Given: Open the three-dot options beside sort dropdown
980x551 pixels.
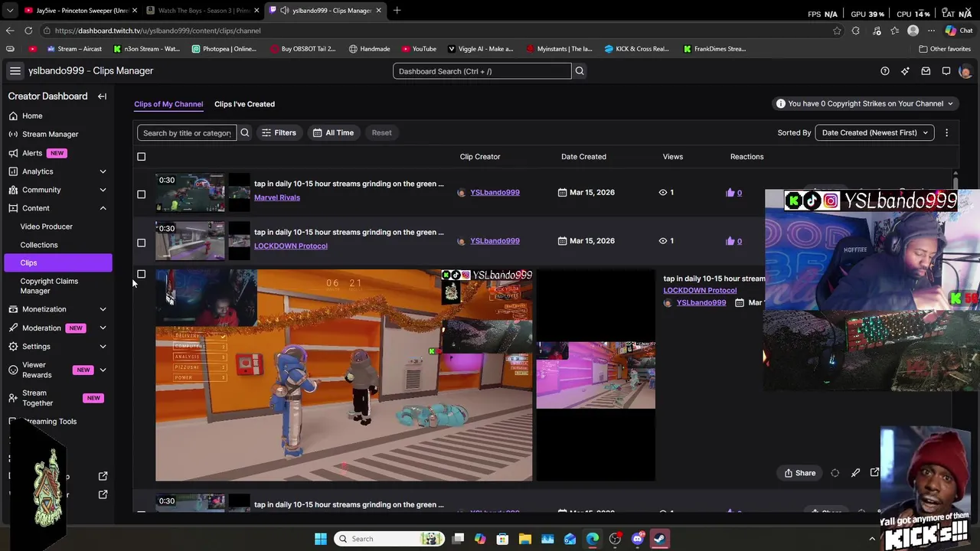Looking at the screenshot, I should coord(946,132).
